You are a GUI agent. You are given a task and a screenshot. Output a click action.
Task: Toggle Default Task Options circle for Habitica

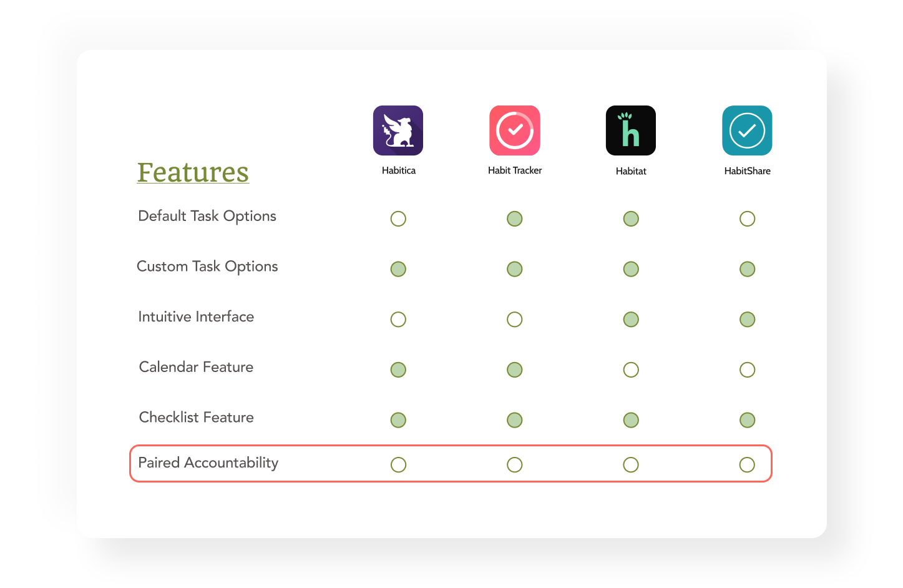[x=398, y=218]
